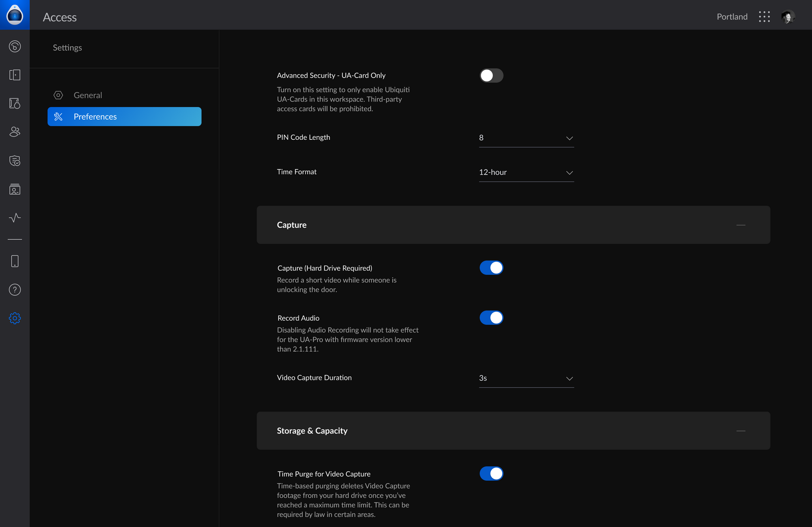
Task: Open the activity pulse icon in the sidebar
Action: point(15,217)
